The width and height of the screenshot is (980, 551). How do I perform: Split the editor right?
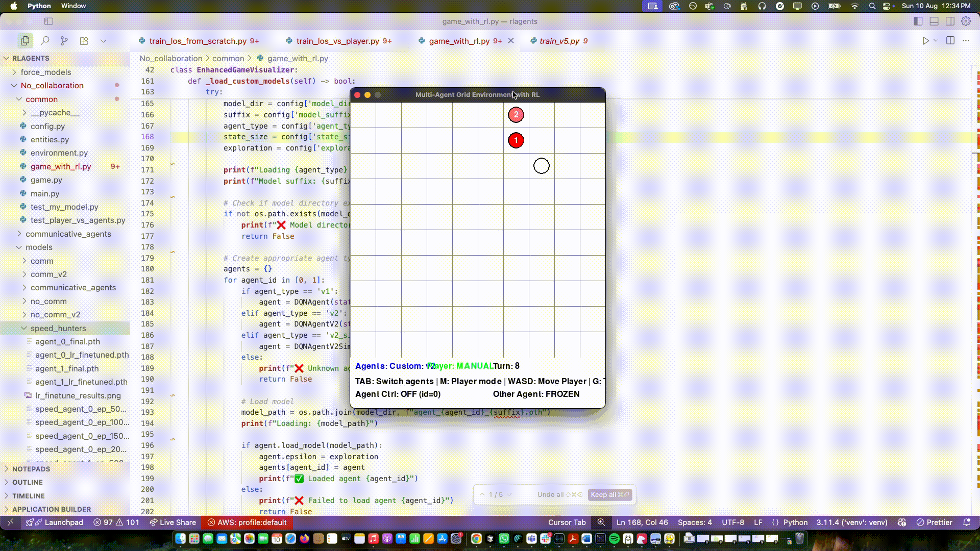pos(950,41)
